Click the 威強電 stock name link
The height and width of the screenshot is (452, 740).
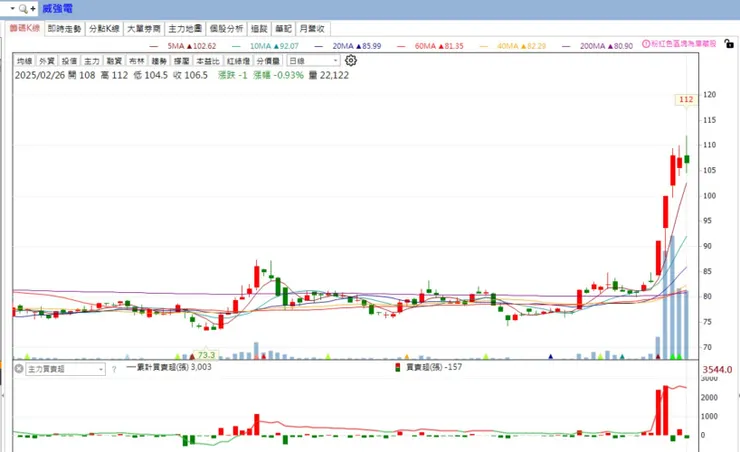pos(57,8)
